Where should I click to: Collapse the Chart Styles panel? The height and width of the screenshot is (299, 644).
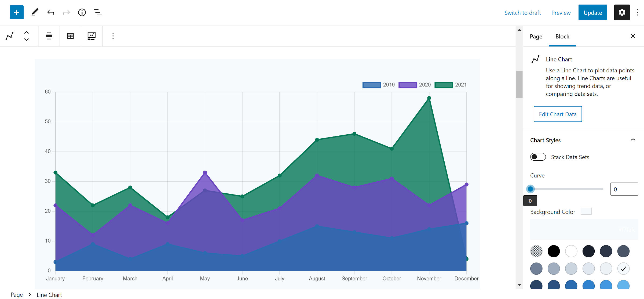633,140
